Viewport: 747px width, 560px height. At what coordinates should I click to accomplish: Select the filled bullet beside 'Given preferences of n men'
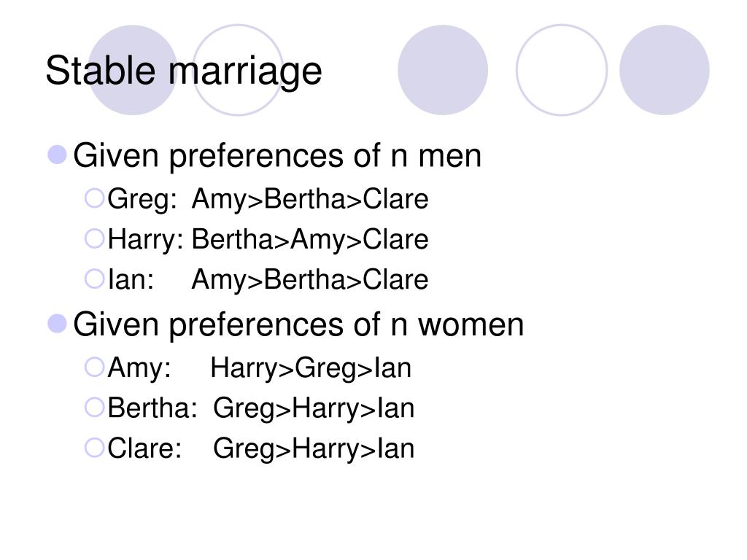pos(58,155)
